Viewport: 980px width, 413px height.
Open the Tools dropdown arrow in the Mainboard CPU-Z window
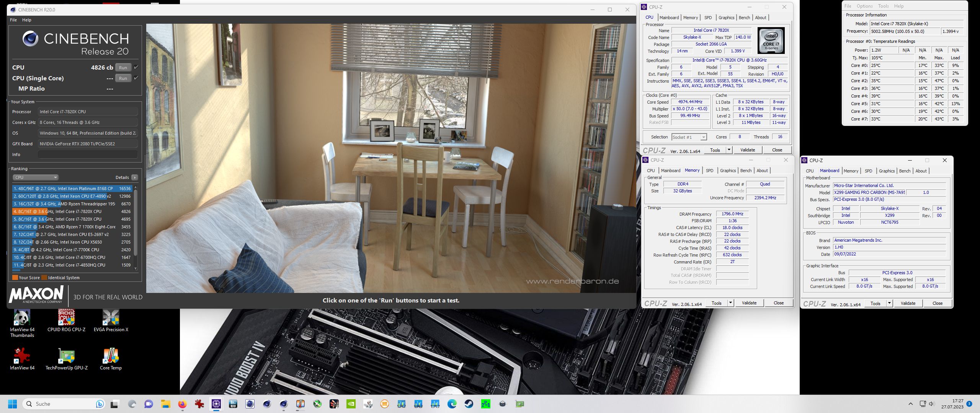pyautogui.click(x=889, y=303)
